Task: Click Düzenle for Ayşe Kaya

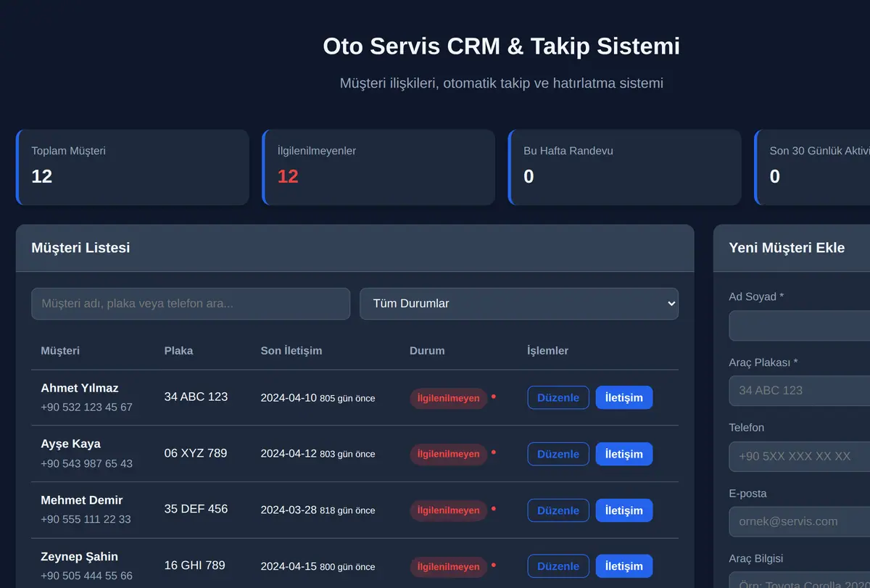Action: (558, 454)
